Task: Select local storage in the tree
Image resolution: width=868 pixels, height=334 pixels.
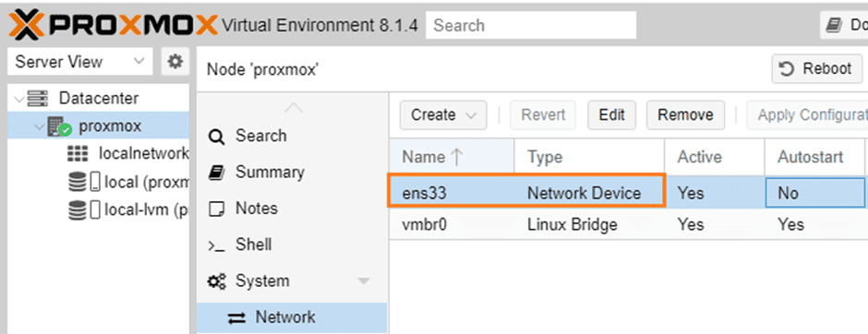Action: tap(146, 182)
